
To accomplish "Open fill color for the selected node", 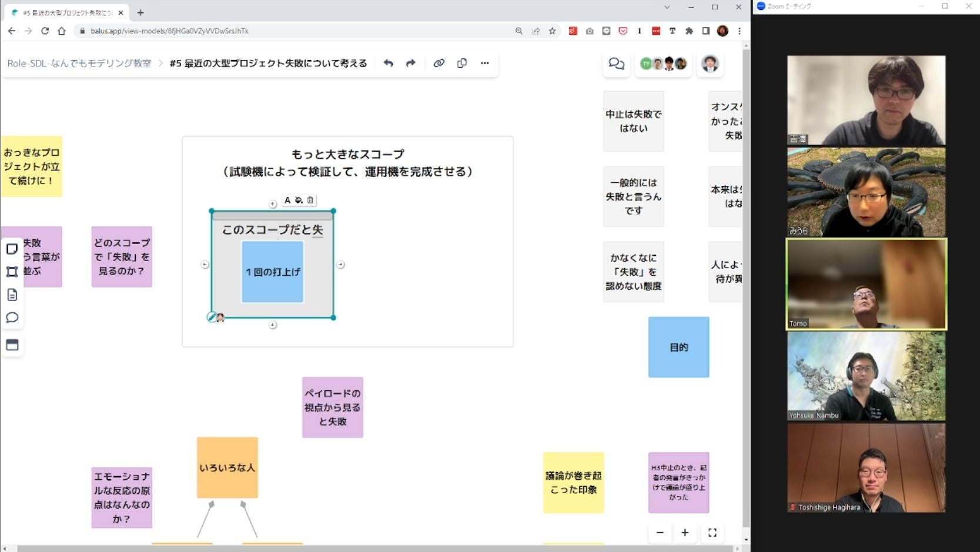I will (x=298, y=200).
